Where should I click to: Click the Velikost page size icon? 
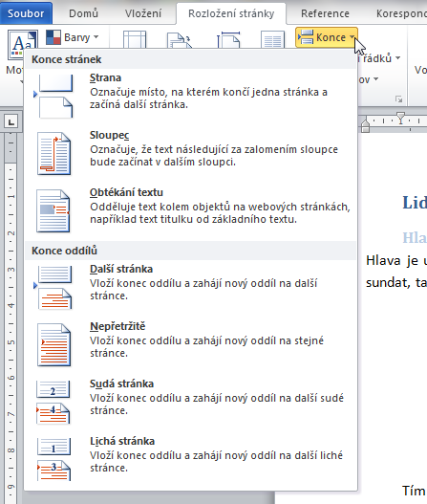(228, 39)
